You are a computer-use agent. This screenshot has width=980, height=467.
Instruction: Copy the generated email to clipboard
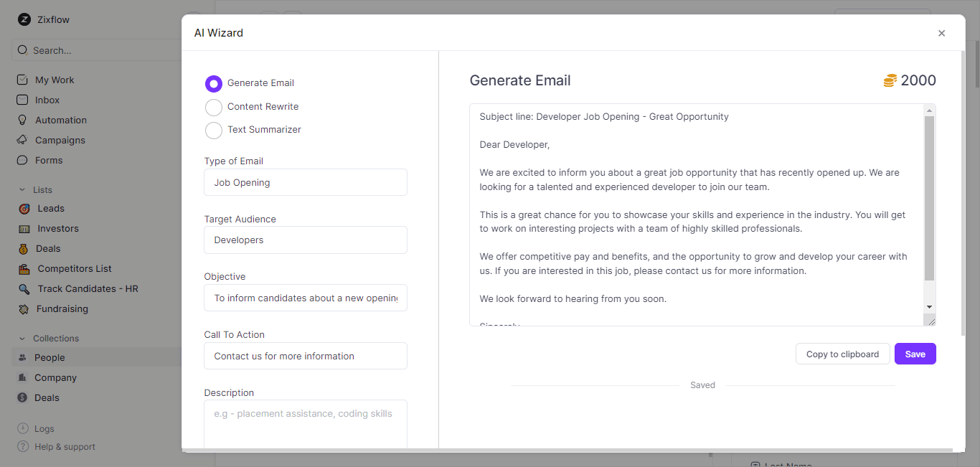pos(842,354)
